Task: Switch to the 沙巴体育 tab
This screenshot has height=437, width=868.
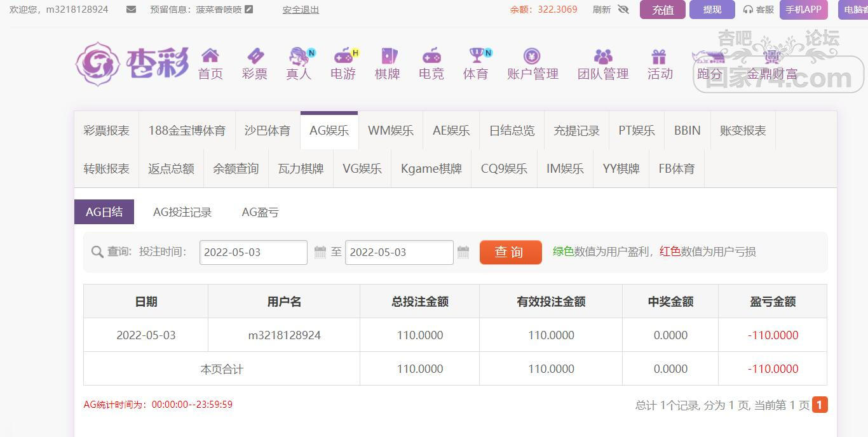Action: point(268,130)
